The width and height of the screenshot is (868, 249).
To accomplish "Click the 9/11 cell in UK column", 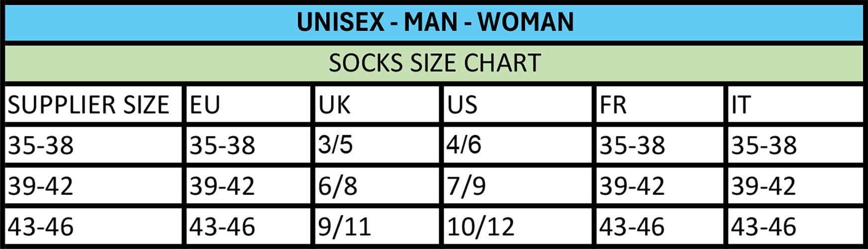I will (x=345, y=227).
